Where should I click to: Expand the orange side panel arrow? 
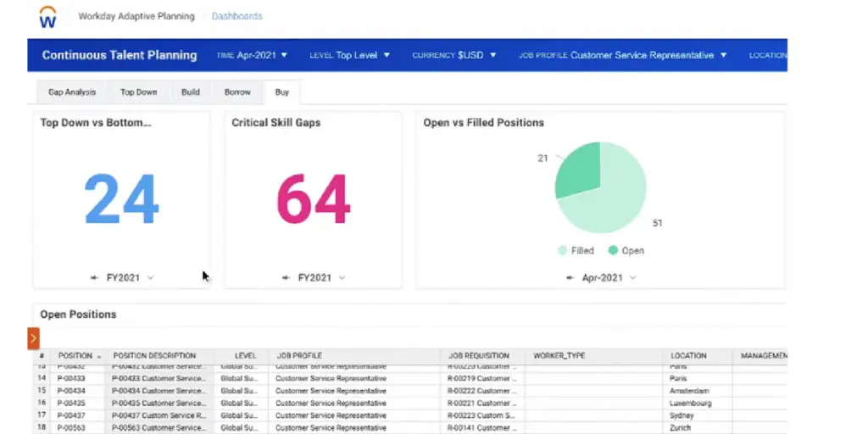click(33, 338)
